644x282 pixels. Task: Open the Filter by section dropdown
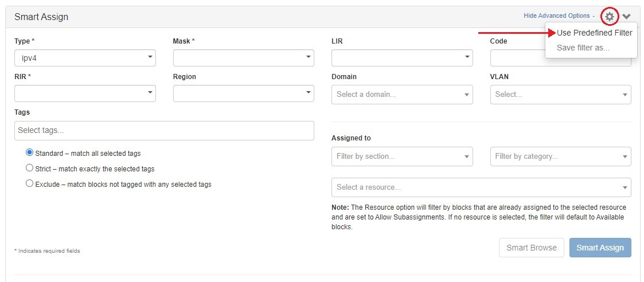coord(401,156)
